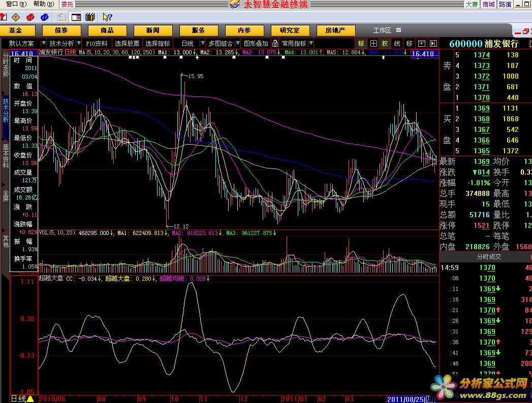Switch to 基本资料 side tab
Image resolution: width=532 pixels, height=403 pixels.
point(6,156)
